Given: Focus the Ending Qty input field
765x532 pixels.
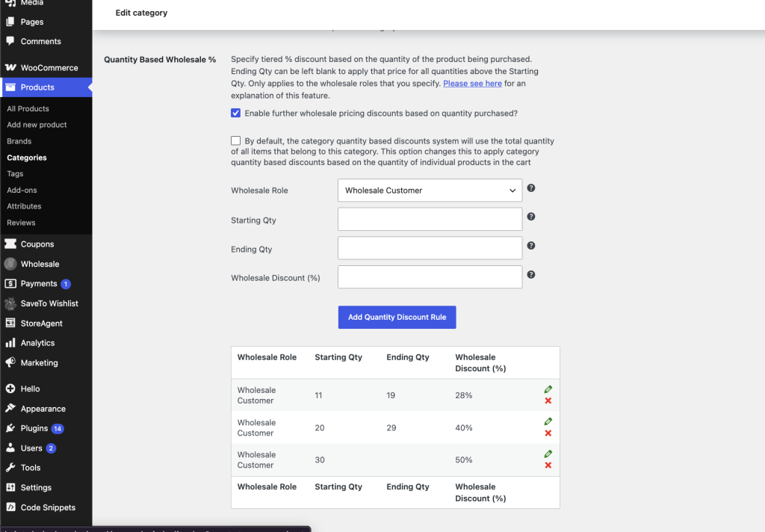Looking at the screenshot, I should click(430, 248).
